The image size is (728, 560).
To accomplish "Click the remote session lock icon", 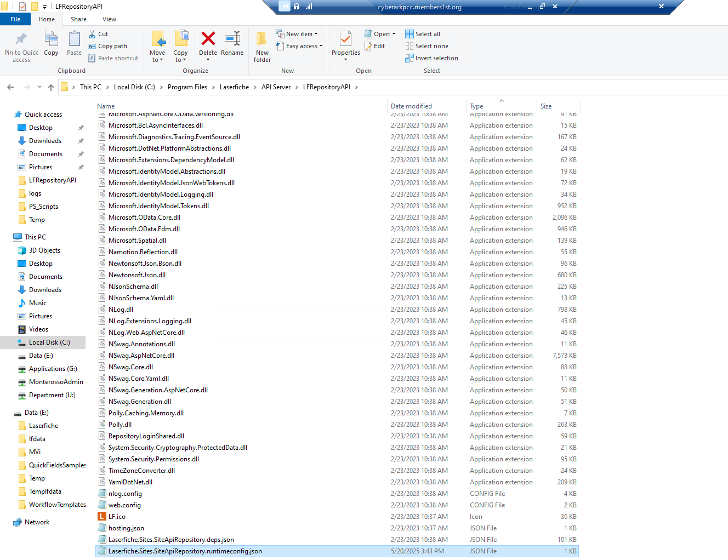I will pos(297,7).
